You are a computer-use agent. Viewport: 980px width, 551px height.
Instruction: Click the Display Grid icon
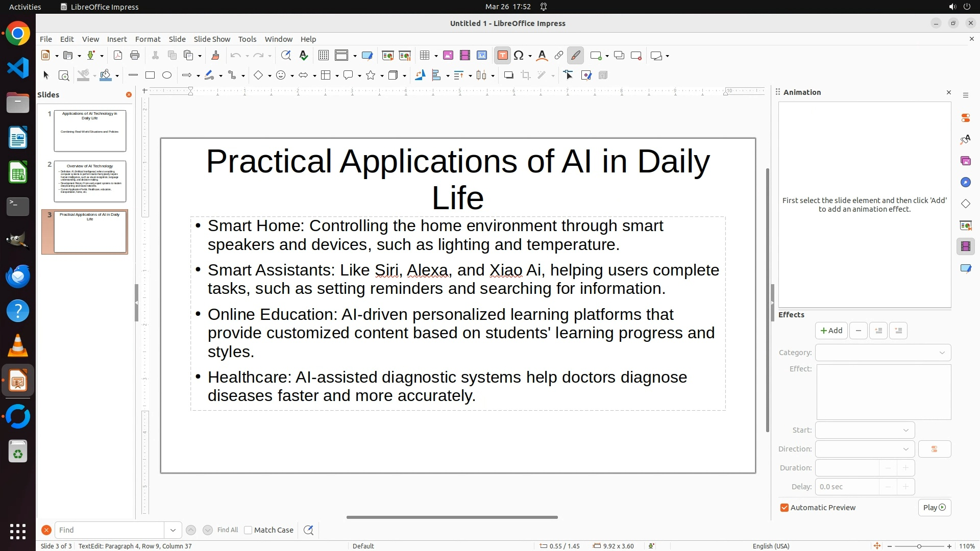pos(323,56)
